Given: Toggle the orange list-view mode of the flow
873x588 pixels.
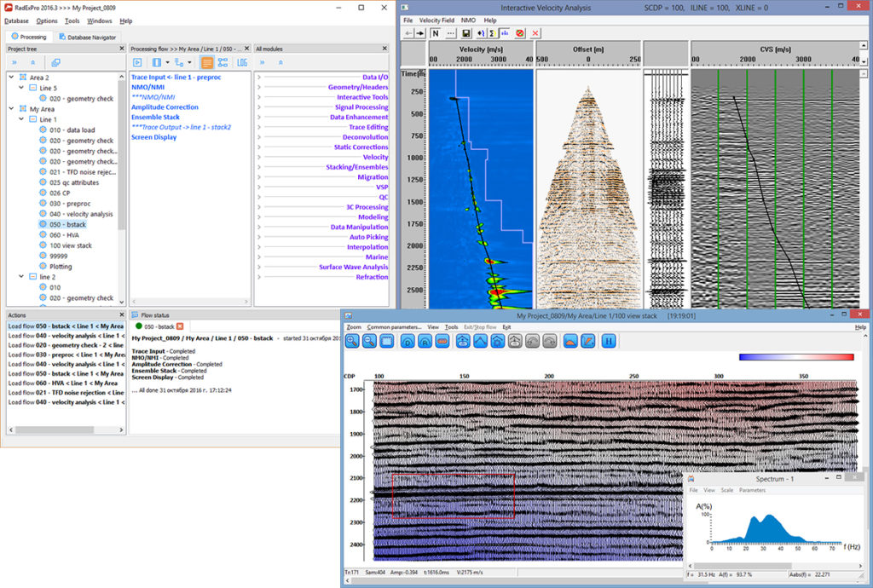Looking at the screenshot, I should pos(206,62).
